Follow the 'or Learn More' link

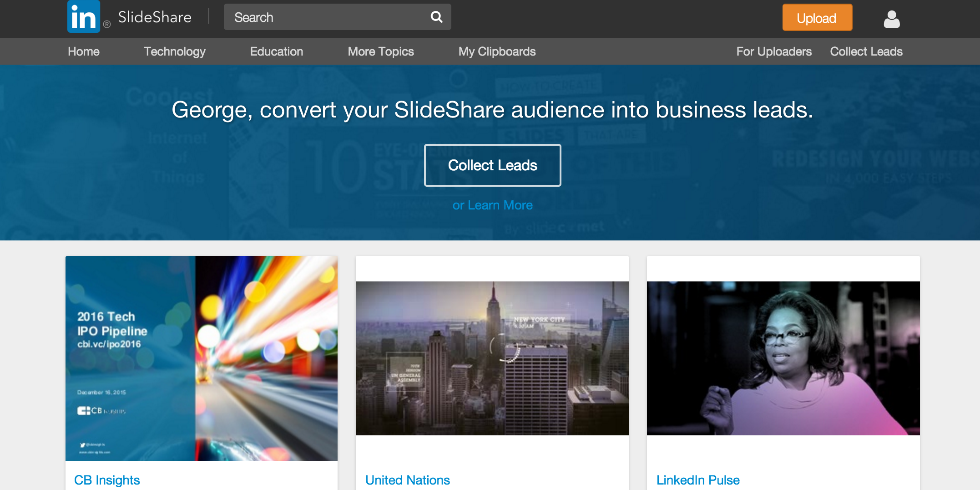click(492, 205)
